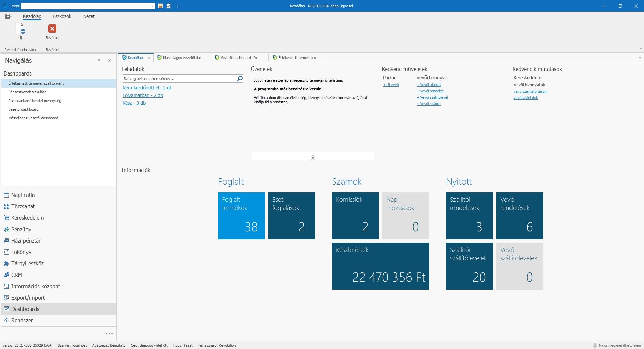This screenshot has height=349, width=644.
Task: Open the Pénzügy finance module
Action: tap(21, 229)
